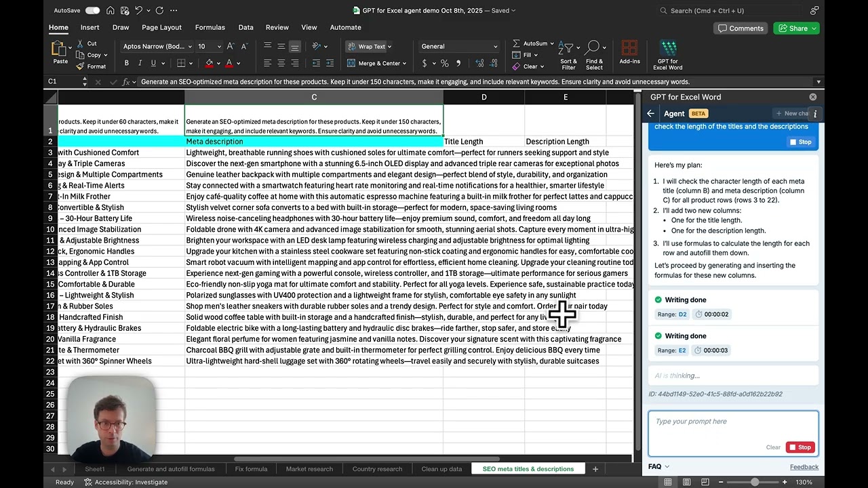This screenshot has width=868, height=488.
Task: Click the percent style icon
Action: pos(445,63)
